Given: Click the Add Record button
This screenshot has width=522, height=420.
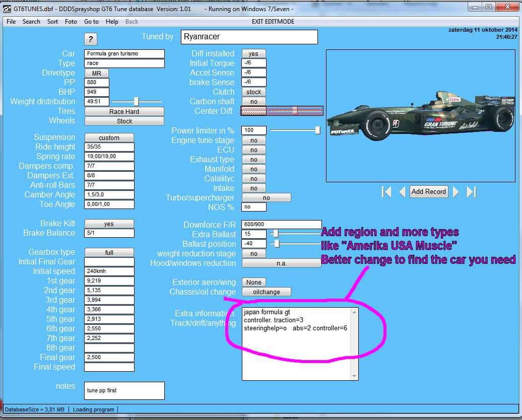Looking at the screenshot, I should 428,192.
